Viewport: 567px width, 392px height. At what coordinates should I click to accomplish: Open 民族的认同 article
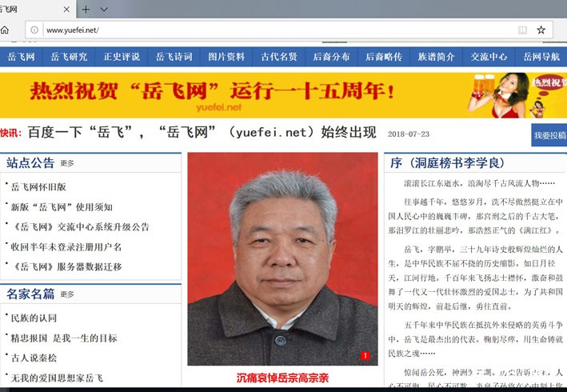(x=34, y=318)
